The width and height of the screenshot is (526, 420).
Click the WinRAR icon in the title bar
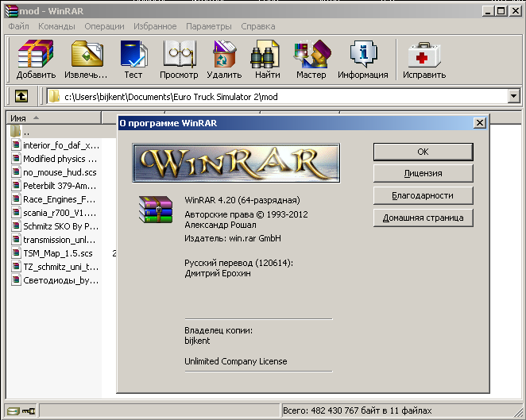[x=11, y=11]
